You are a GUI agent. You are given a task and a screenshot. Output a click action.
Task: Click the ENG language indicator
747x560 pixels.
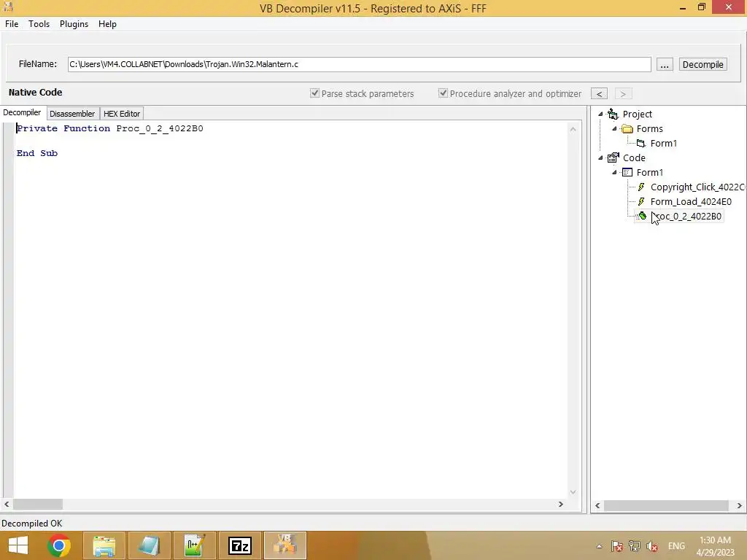pyautogui.click(x=676, y=546)
